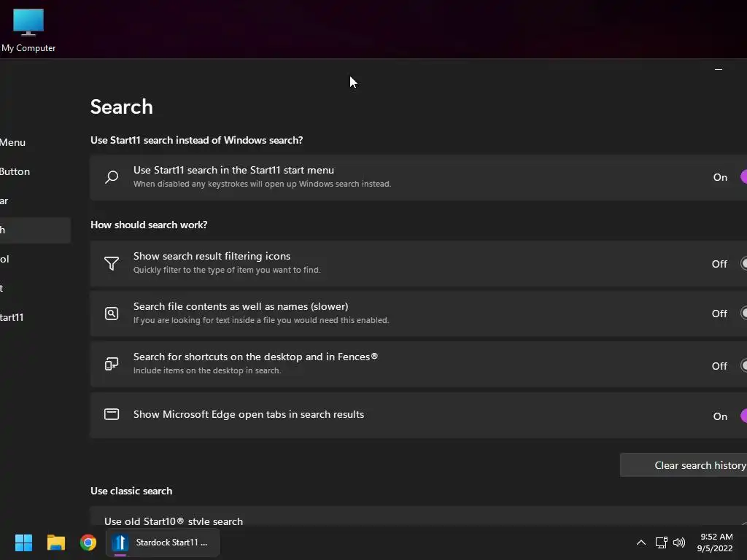
Task: Click the file contents search icon
Action: (x=112, y=314)
